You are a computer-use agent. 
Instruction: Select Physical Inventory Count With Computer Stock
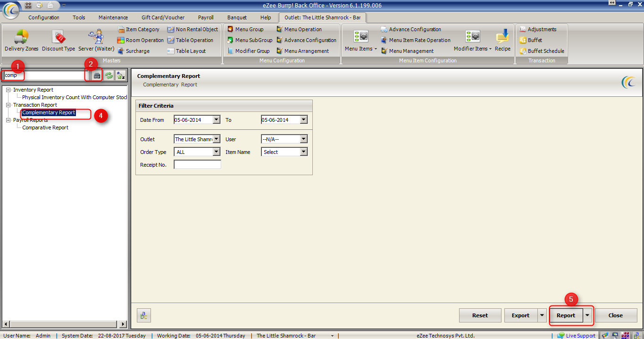click(75, 97)
